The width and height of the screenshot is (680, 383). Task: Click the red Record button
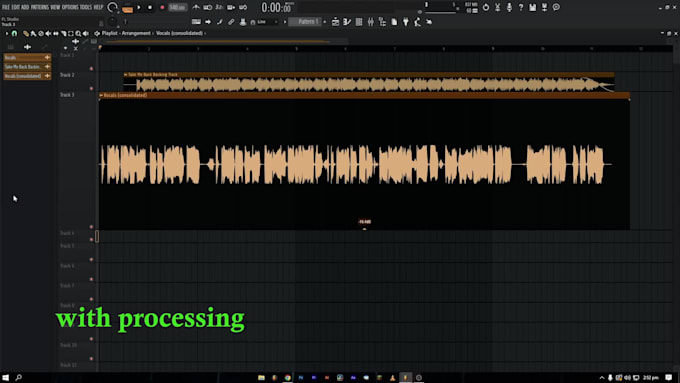tap(162, 7)
